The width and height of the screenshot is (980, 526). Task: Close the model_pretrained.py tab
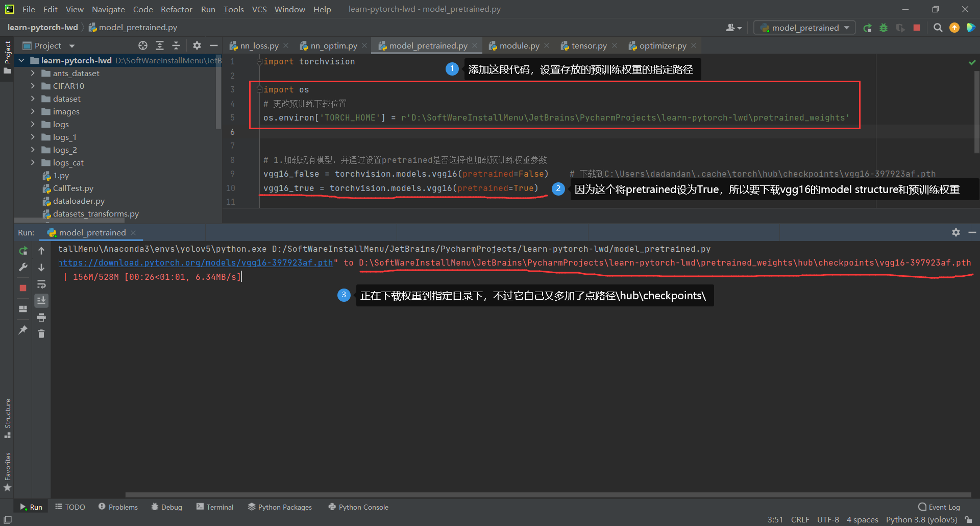pos(475,45)
